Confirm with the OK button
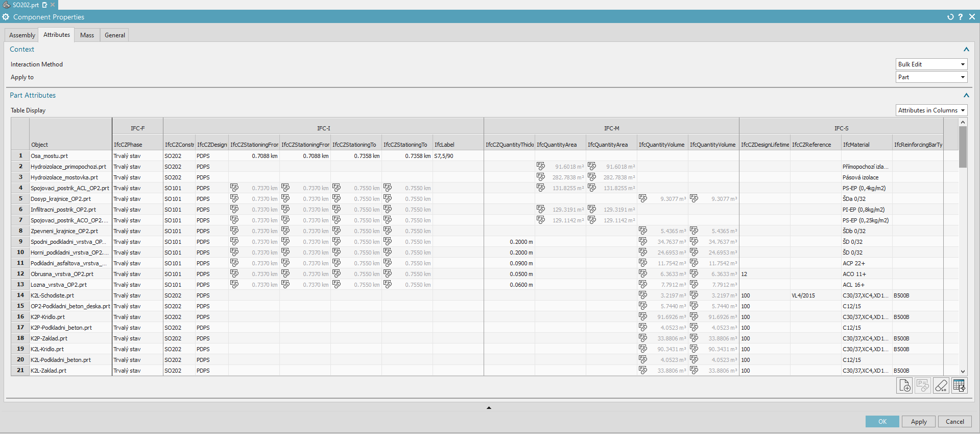 coord(882,421)
